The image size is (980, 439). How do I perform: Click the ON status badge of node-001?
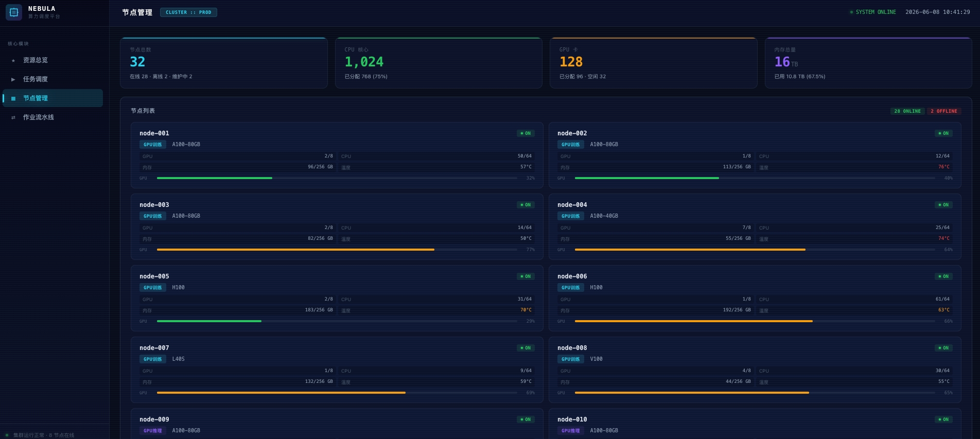pos(526,133)
